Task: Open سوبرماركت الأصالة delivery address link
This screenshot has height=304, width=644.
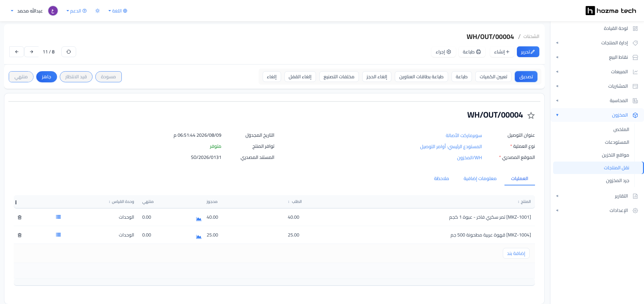Action: [x=464, y=135]
